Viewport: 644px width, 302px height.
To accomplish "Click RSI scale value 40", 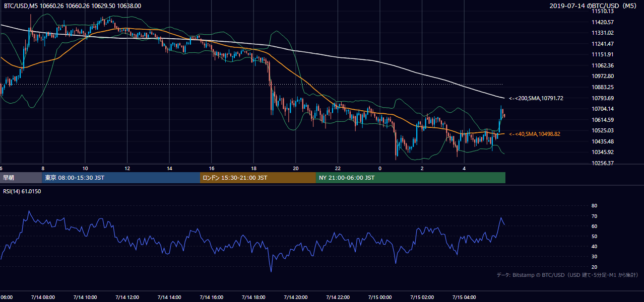I will pyautogui.click(x=594, y=246).
